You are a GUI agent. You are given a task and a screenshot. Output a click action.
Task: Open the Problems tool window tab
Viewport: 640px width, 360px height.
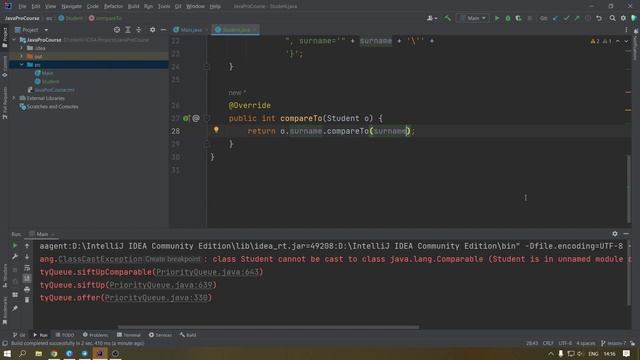95,335
